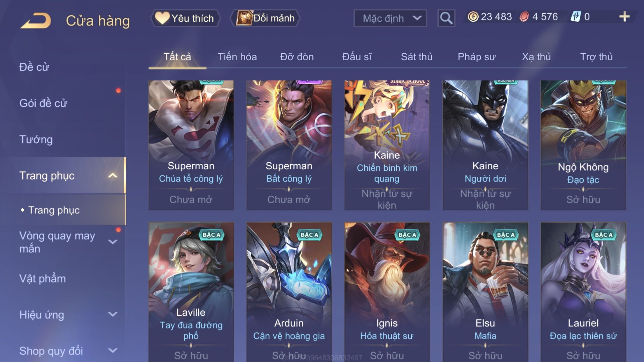Screen dimensions: 644x362
Task: Open Tướng in the sidebar
Action: coord(36,139)
